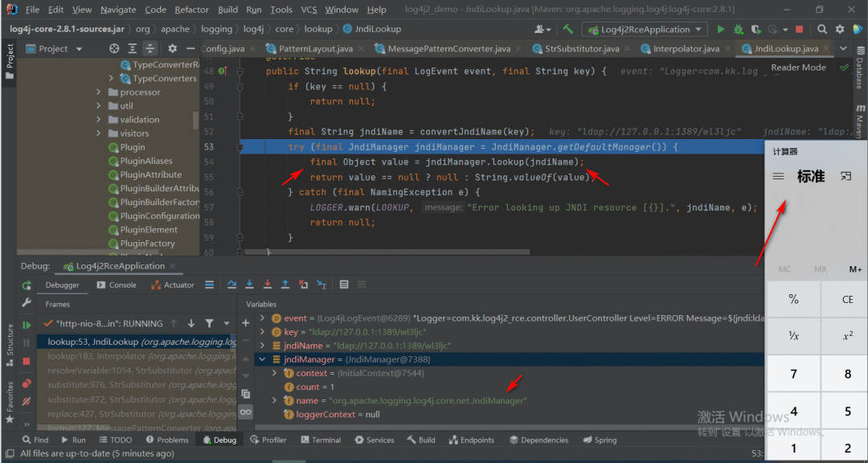Click the Expand All icon in the Project panel

click(132, 49)
